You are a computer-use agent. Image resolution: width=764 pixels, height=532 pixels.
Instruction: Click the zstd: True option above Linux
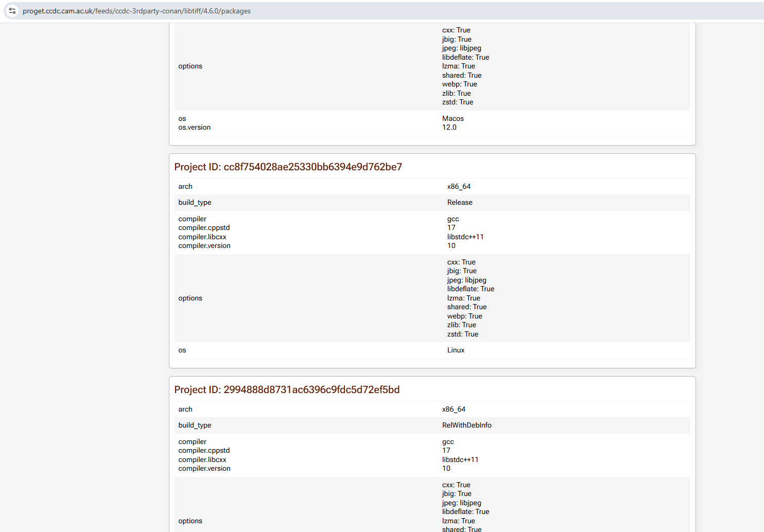(x=462, y=334)
